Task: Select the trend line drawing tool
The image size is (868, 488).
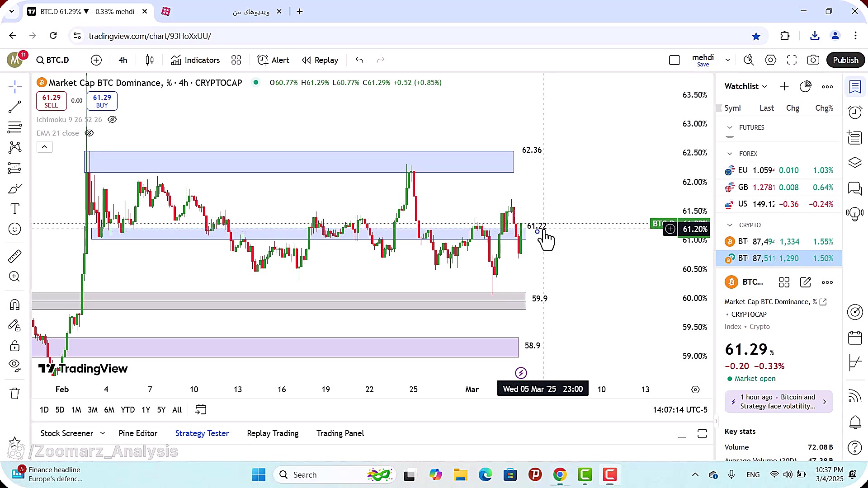Action: point(15,107)
